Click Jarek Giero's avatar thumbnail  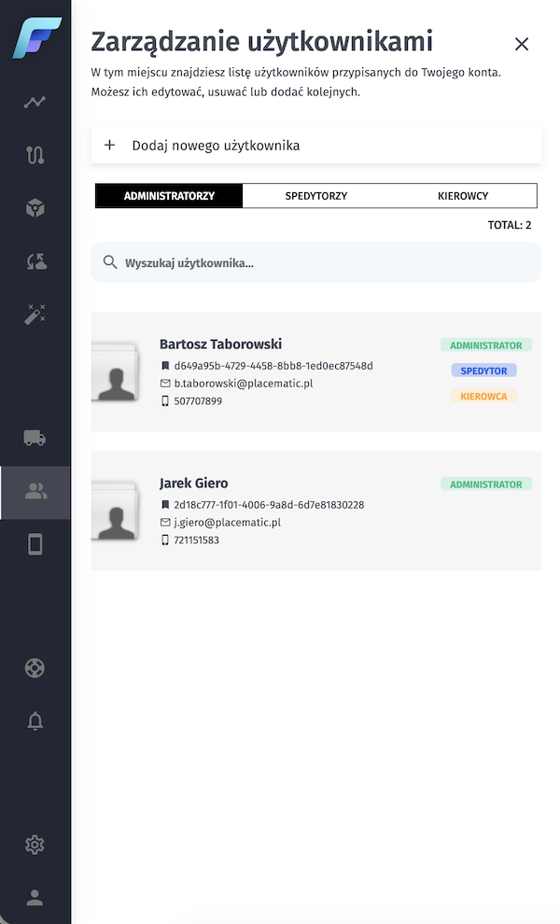(116, 511)
